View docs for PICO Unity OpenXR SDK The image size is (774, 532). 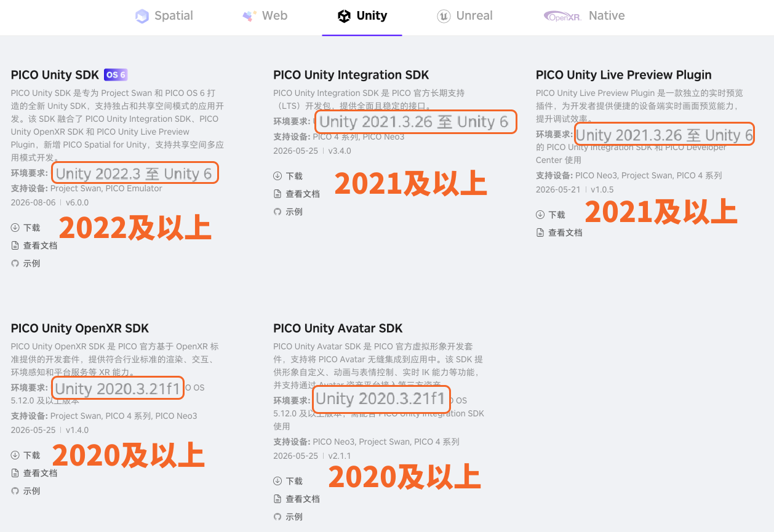(x=34, y=473)
